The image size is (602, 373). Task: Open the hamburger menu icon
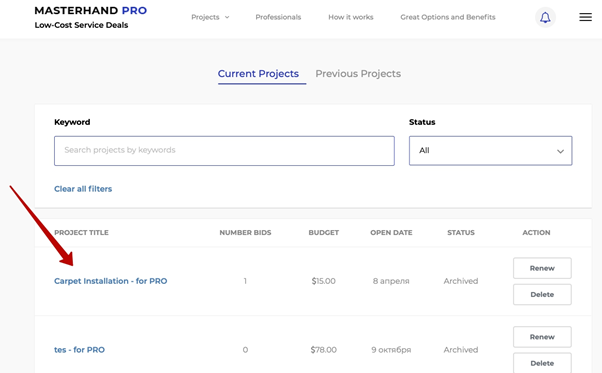585,17
